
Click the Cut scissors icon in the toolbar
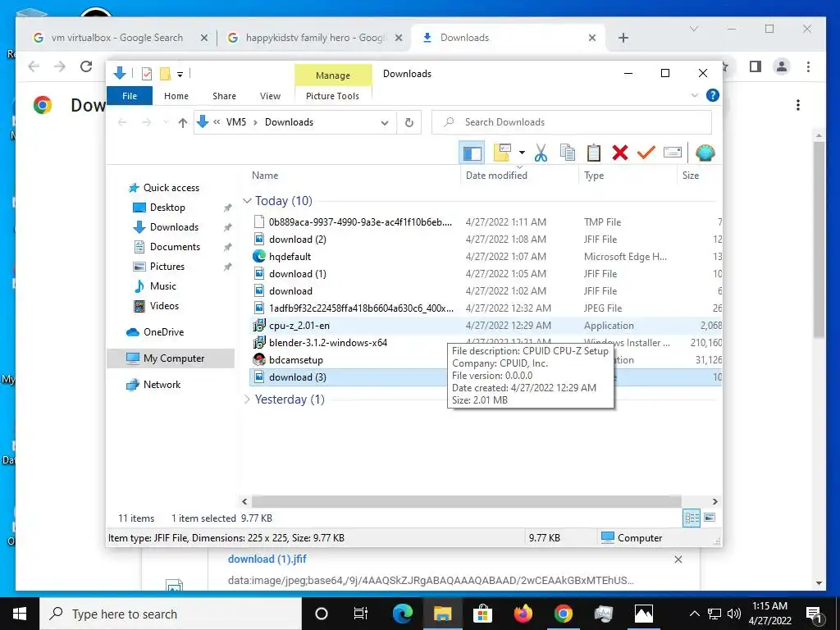541,153
